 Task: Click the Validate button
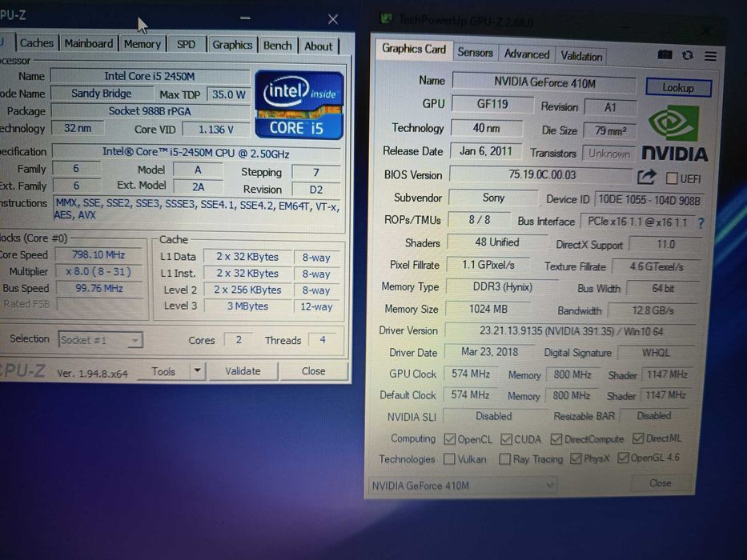(x=243, y=370)
